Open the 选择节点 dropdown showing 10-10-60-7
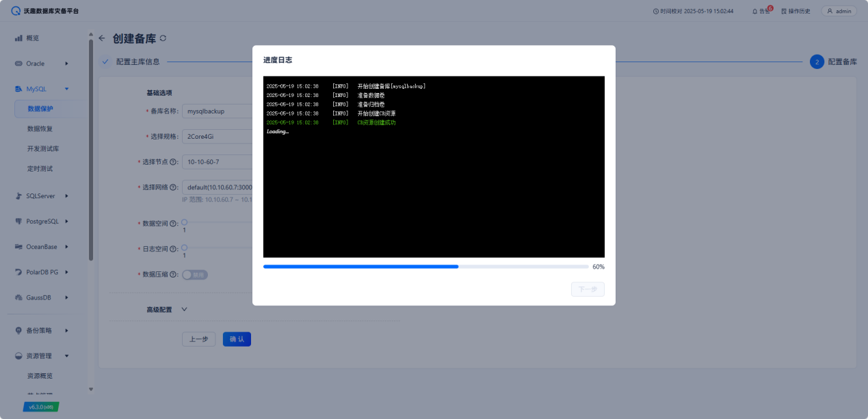Viewport: 868px width, 419px height. tap(218, 162)
